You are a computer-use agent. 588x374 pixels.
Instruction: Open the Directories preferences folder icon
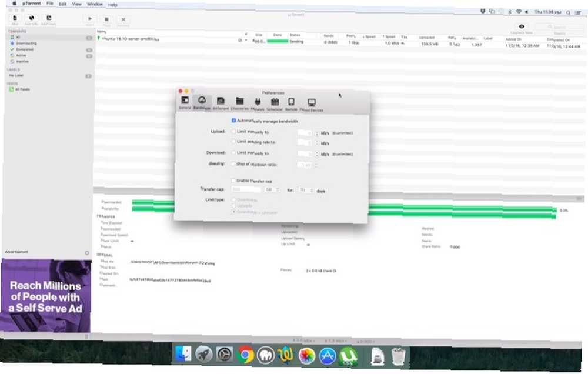(240, 101)
